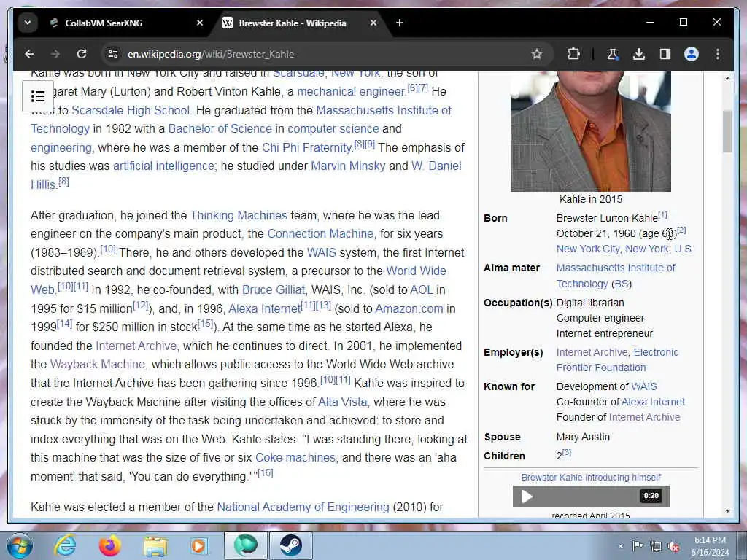Open the Thinking Machines link
Image resolution: width=747 pixels, height=560 pixels.
click(239, 216)
